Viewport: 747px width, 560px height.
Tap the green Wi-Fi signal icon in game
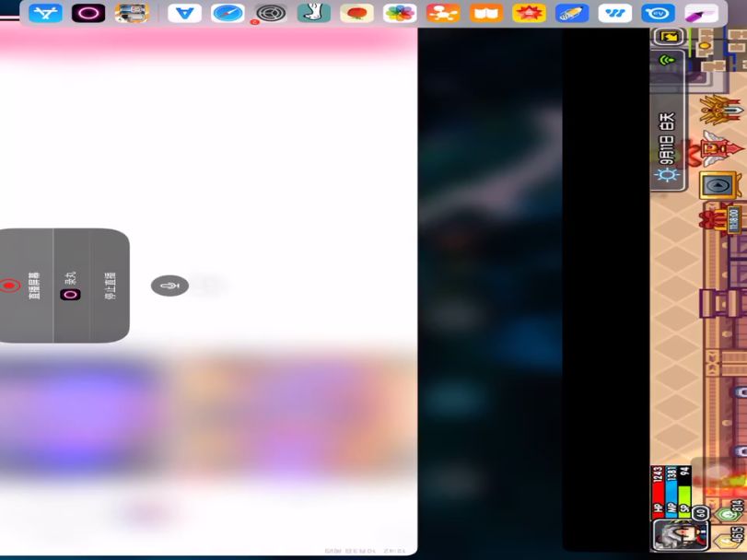point(668,61)
